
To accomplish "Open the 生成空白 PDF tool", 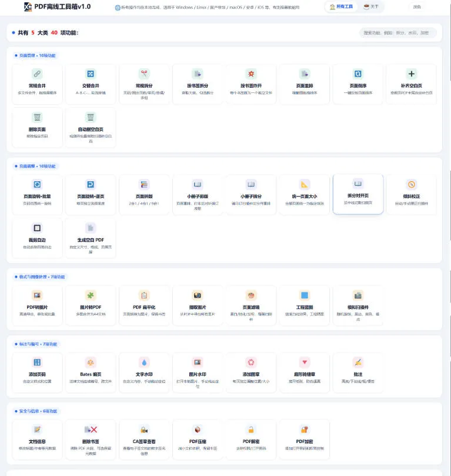I will [91, 238].
